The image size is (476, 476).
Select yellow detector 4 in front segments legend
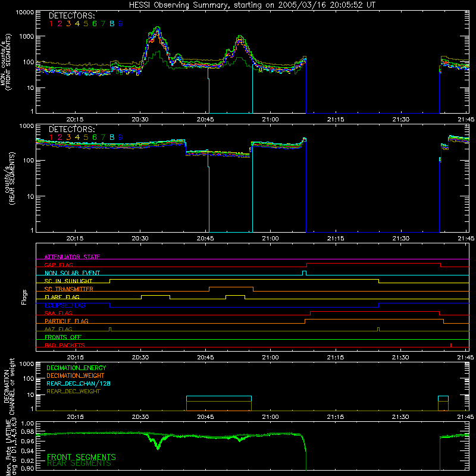(77, 24)
